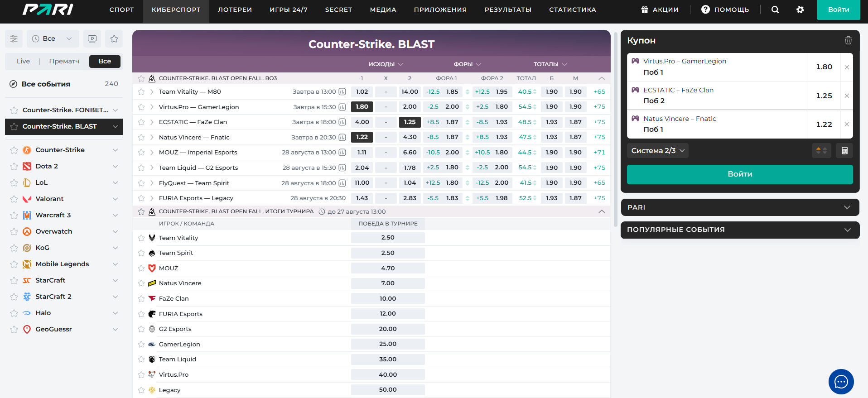Open the coupon calculator icon

click(844, 151)
